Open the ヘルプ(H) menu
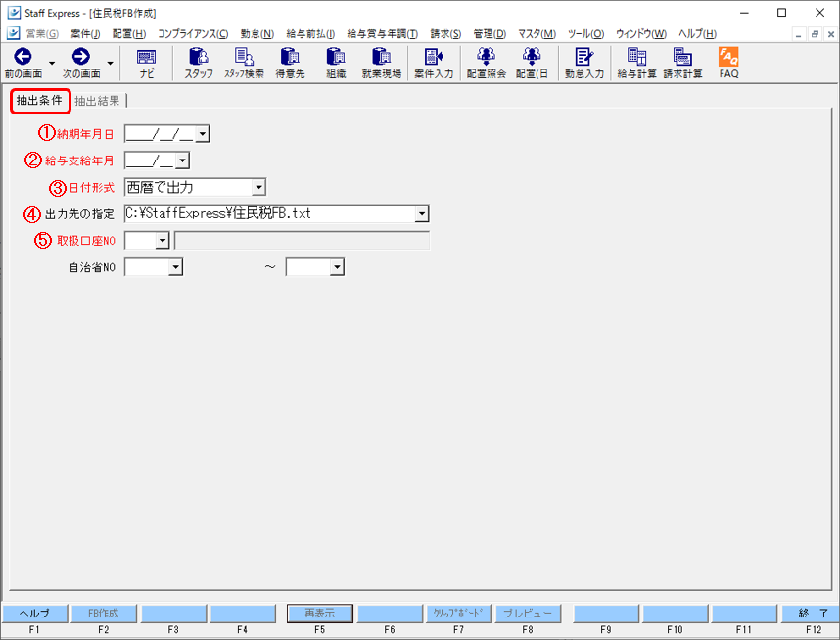This screenshot has width=840, height=640. (697, 34)
